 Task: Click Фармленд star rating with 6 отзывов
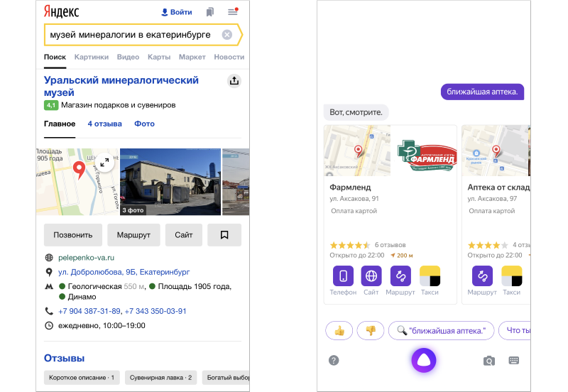tap(368, 245)
